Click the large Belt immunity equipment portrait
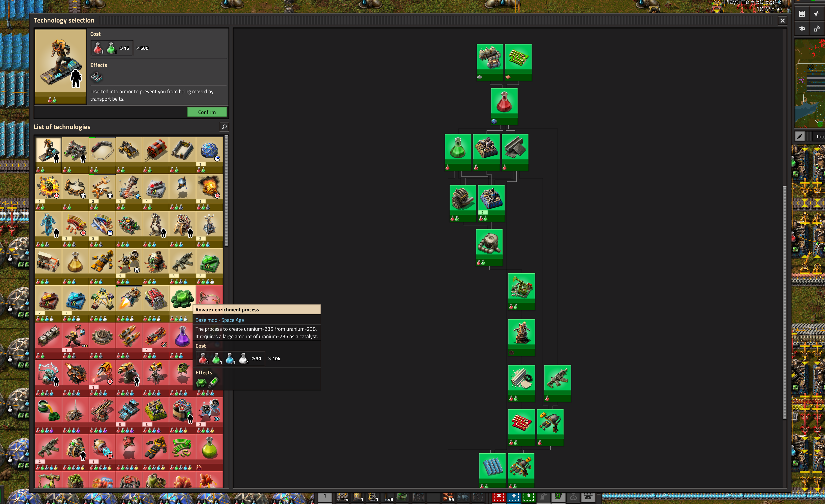 tap(61, 66)
